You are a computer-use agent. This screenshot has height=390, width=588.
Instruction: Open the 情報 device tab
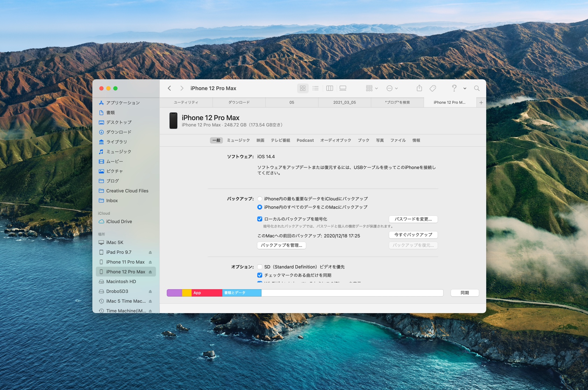(x=416, y=140)
